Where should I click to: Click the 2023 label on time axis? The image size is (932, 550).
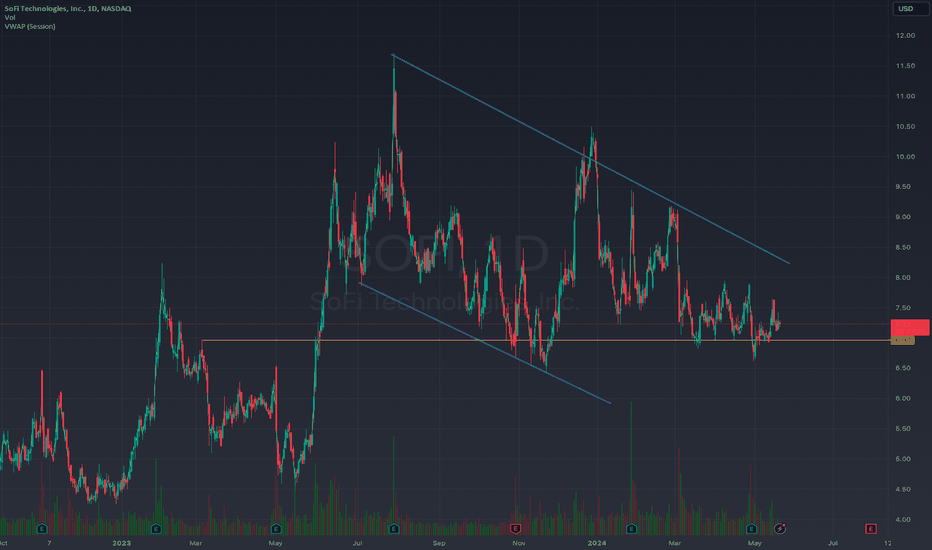(121, 543)
